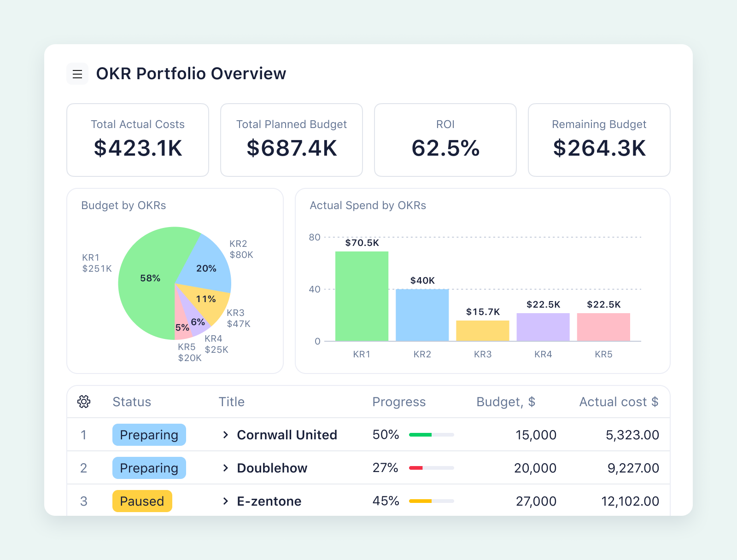
Task: Click the Cornwall United 50% progress bar
Action: [x=431, y=435]
